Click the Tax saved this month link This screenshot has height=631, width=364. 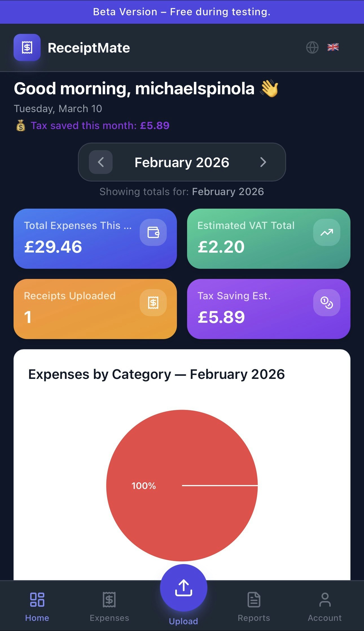coord(93,126)
